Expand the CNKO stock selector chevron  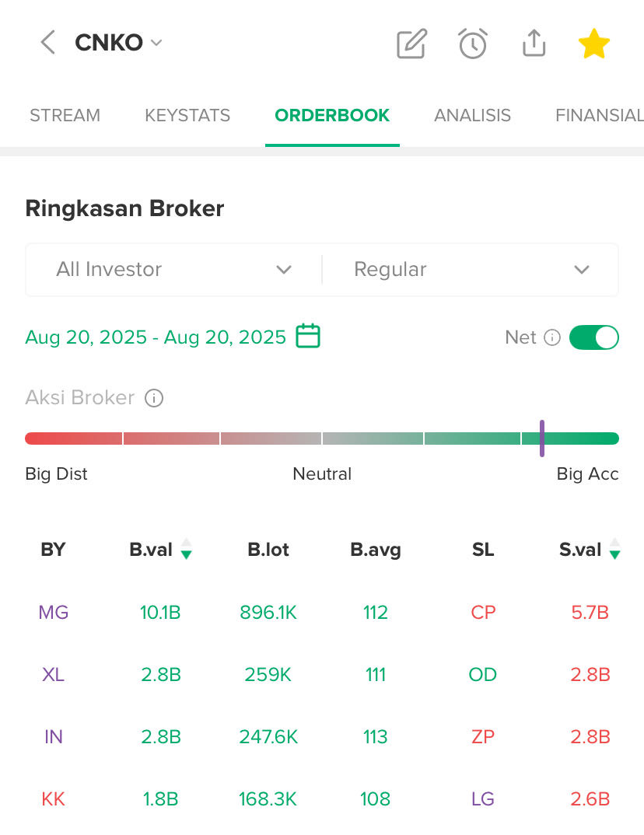point(156,43)
